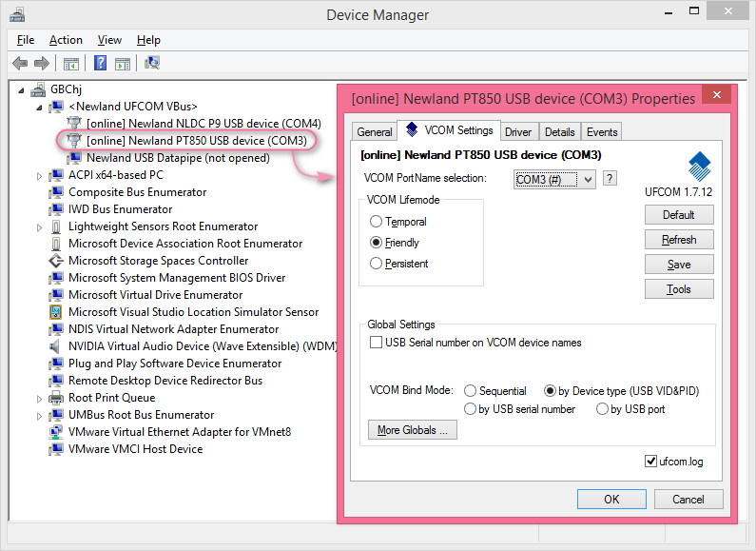Viewport: 756px width, 551px height.
Task: Click the Newland USB Datapipe icon
Action: point(74,158)
